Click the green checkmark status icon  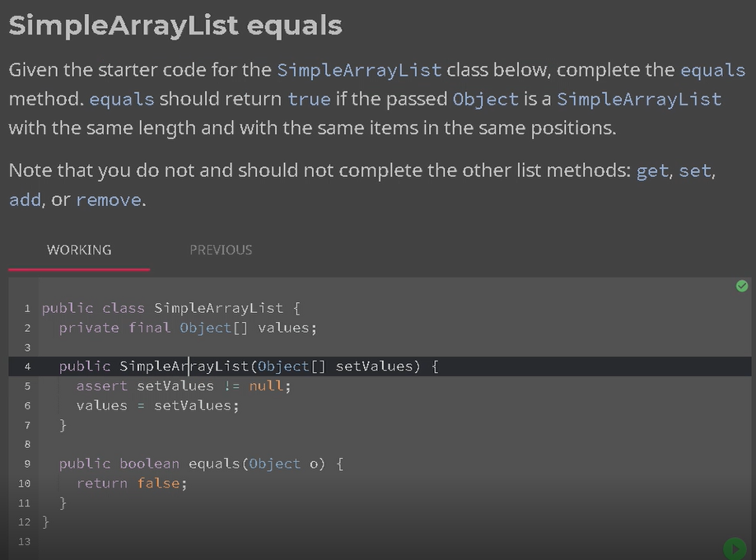741,286
